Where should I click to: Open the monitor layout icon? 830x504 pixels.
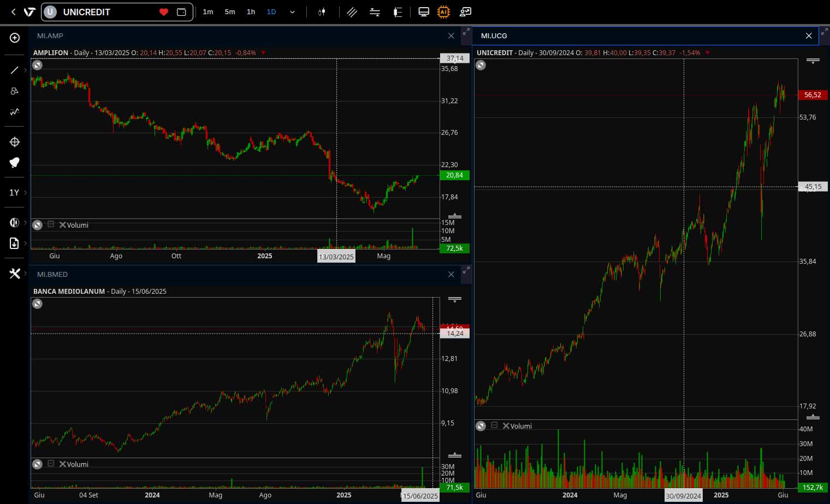[424, 12]
